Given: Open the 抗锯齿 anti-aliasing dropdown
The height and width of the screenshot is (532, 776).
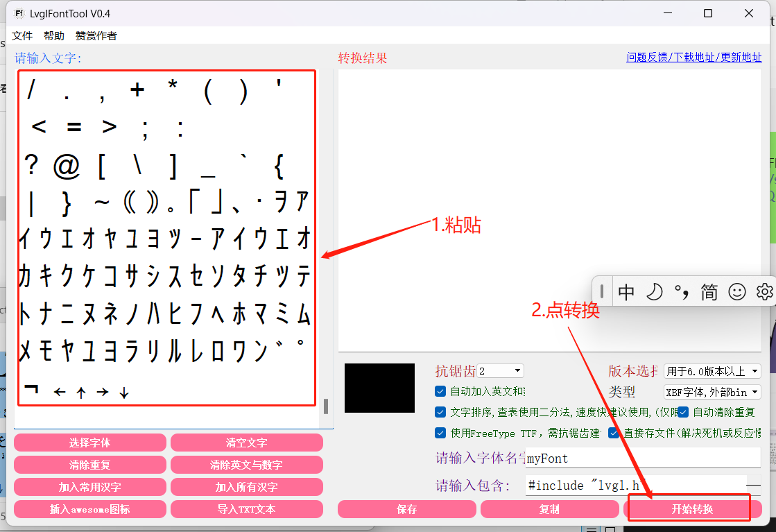Looking at the screenshot, I should (x=500, y=370).
